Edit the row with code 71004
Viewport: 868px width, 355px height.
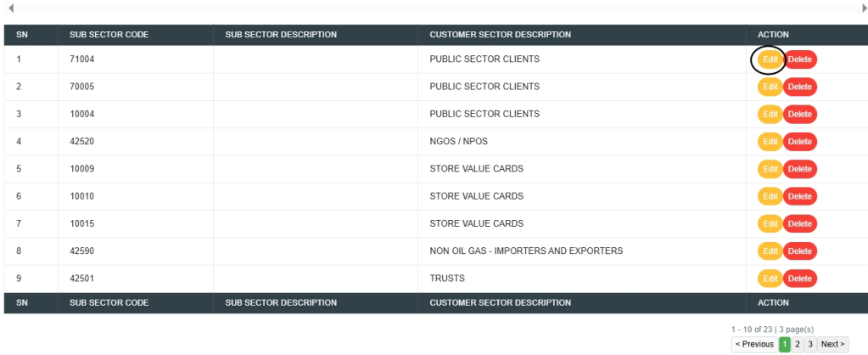(770, 59)
